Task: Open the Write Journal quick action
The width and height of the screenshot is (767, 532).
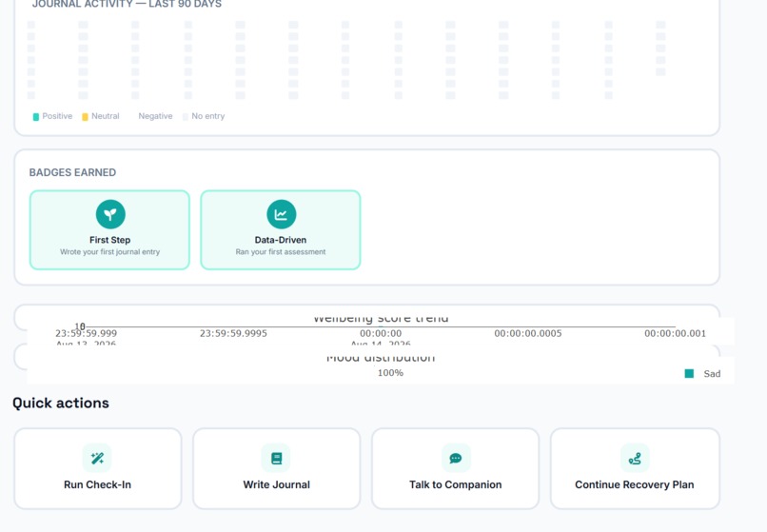Action: coord(276,469)
